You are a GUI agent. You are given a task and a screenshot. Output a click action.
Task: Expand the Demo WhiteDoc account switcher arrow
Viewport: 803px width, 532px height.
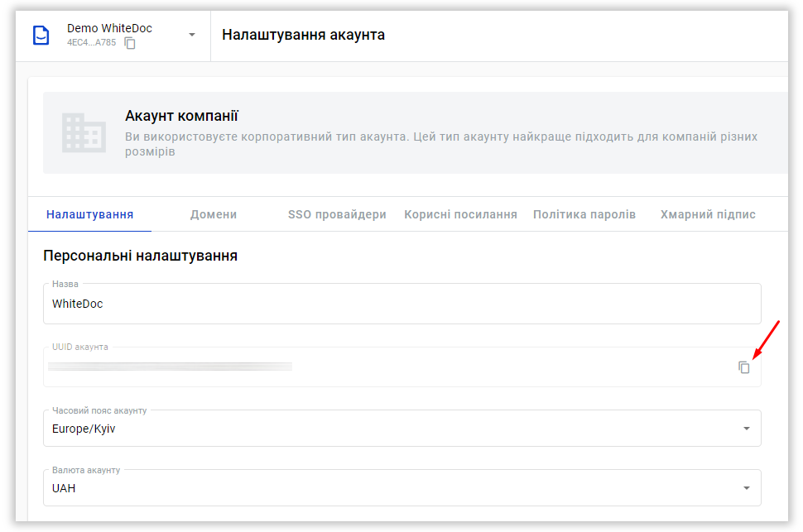coord(192,35)
